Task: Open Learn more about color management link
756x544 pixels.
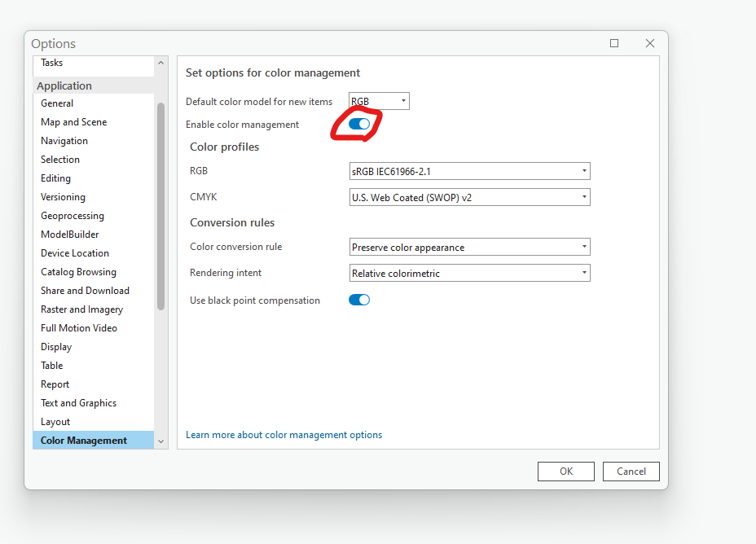Action: [283, 435]
